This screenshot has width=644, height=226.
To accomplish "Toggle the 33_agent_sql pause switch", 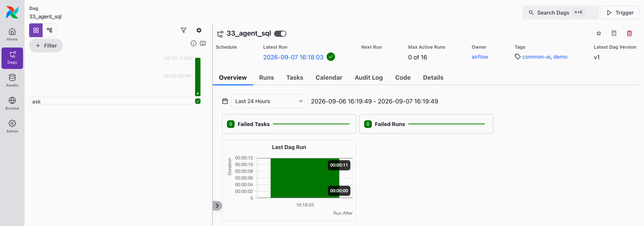I will pyautogui.click(x=280, y=34).
